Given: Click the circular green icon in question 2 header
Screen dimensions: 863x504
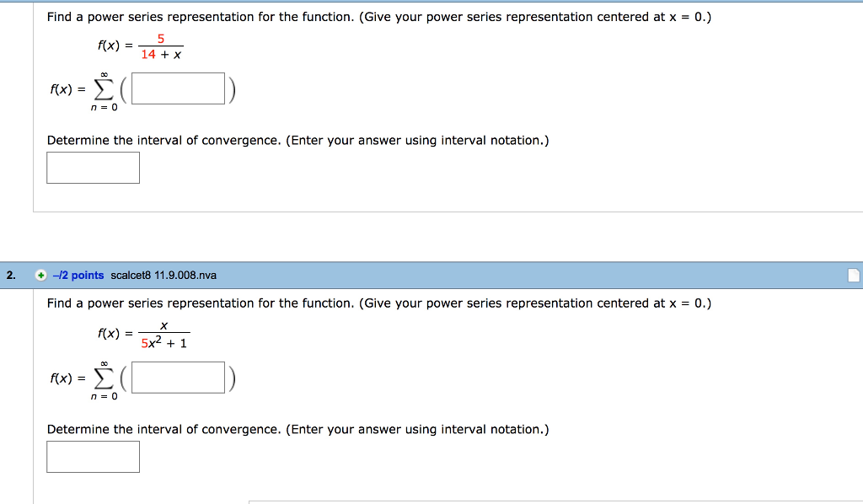Looking at the screenshot, I should [42, 275].
